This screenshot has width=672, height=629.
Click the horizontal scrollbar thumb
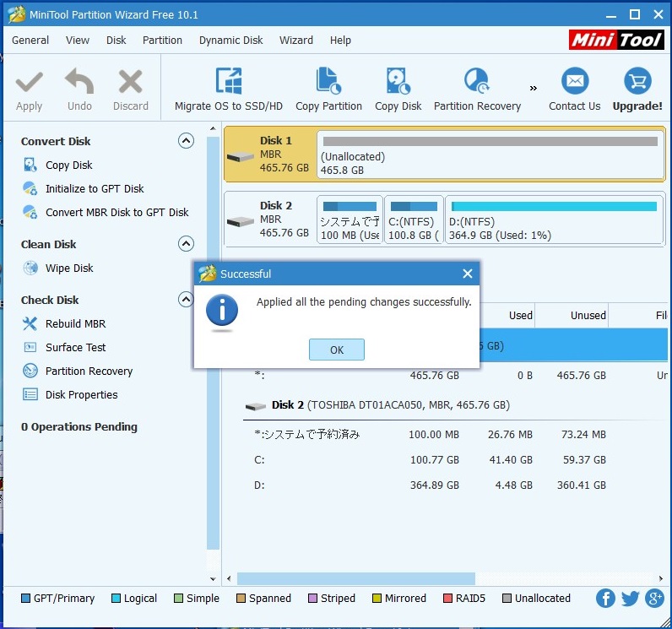(x=355, y=578)
